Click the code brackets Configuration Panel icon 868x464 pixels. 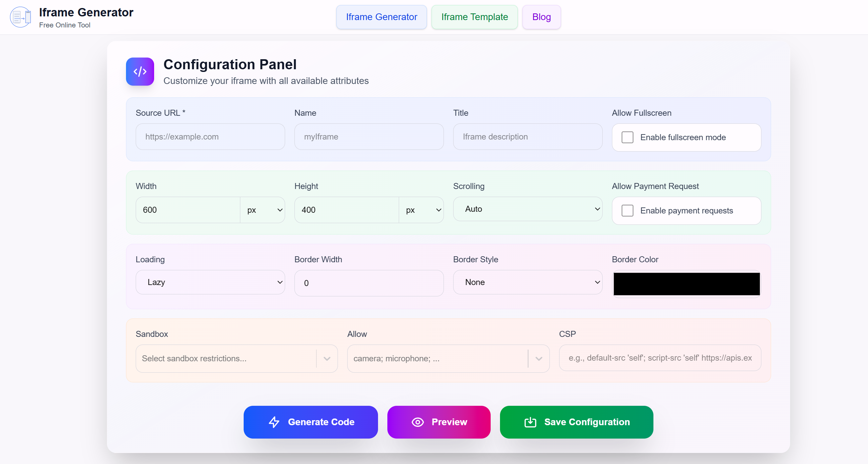[x=140, y=72]
